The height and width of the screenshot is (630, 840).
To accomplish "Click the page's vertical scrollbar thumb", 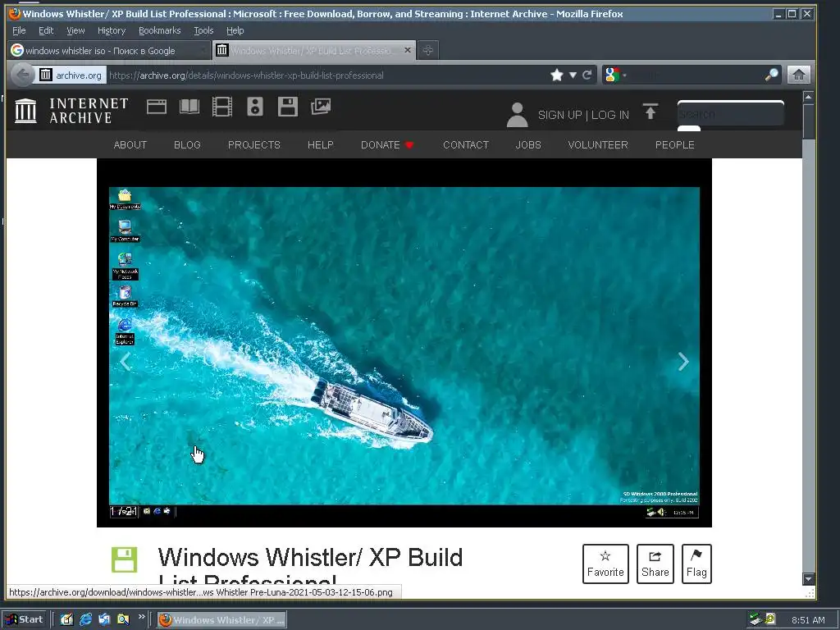I will click(808, 121).
